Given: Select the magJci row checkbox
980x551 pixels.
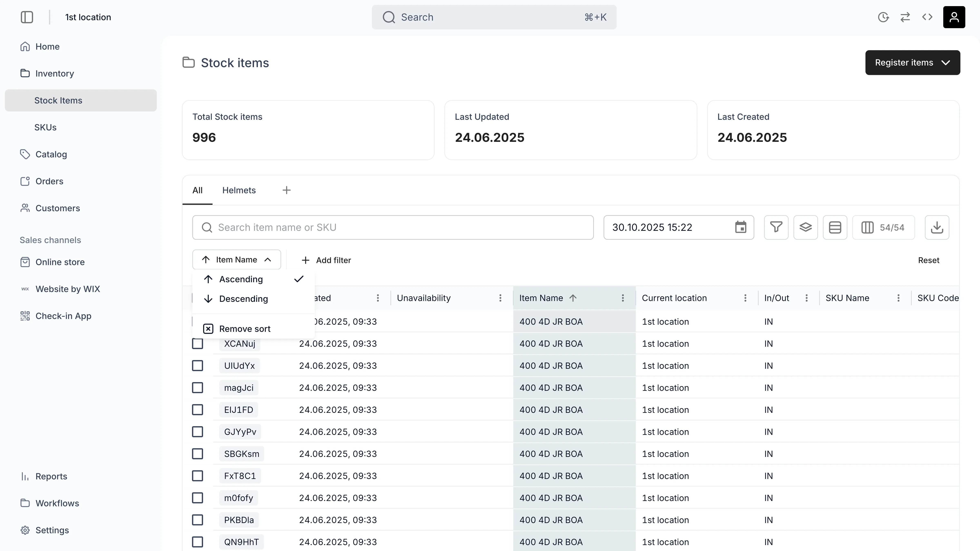Looking at the screenshot, I should (x=197, y=388).
